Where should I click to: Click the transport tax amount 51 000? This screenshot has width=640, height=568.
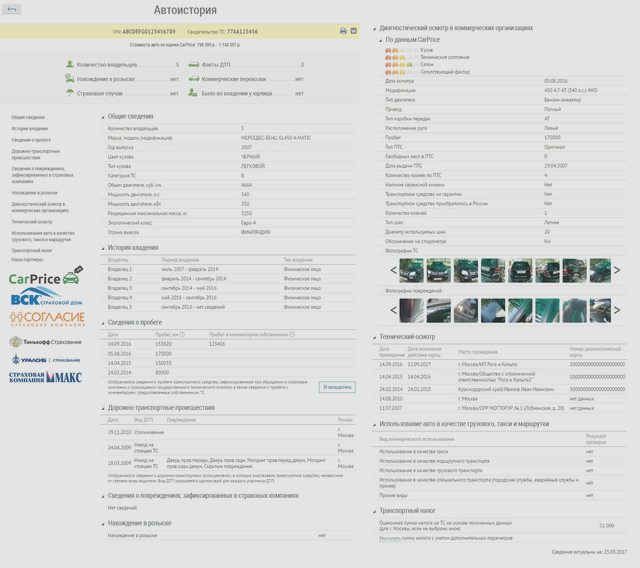tap(607, 526)
